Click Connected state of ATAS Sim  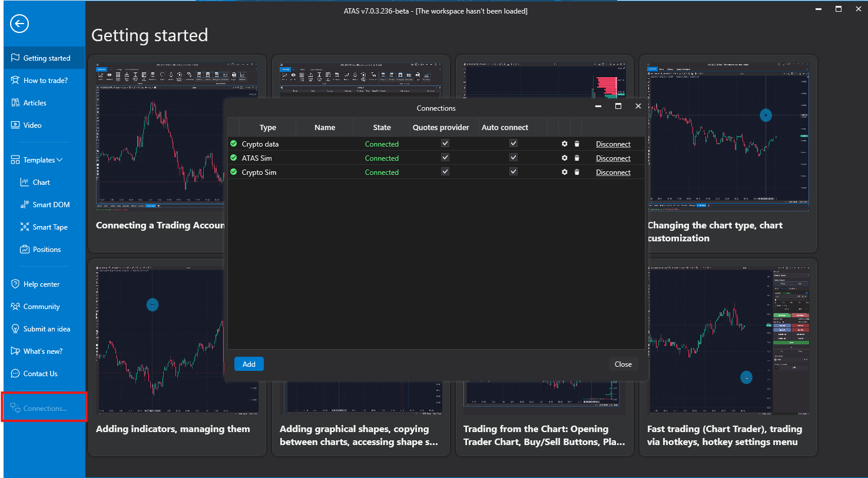(382, 158)
